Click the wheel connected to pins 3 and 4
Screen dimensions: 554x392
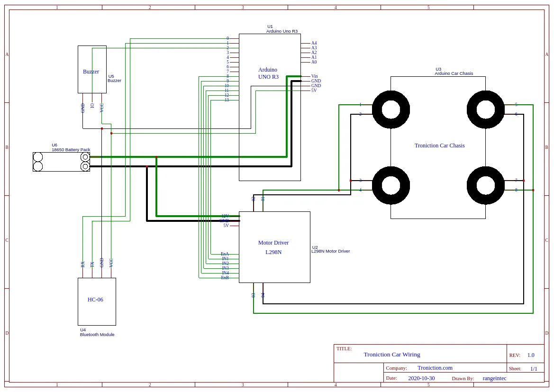(391, 185)
